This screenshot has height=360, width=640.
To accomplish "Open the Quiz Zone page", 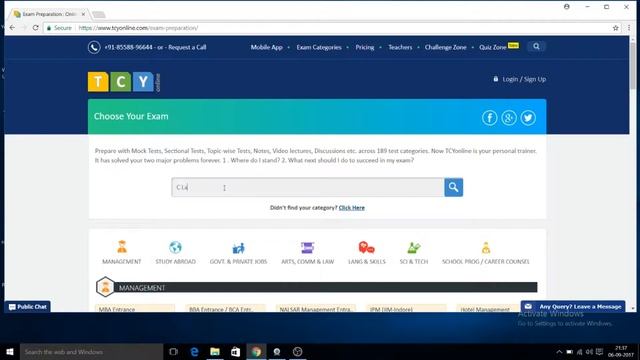I will 493,47.
